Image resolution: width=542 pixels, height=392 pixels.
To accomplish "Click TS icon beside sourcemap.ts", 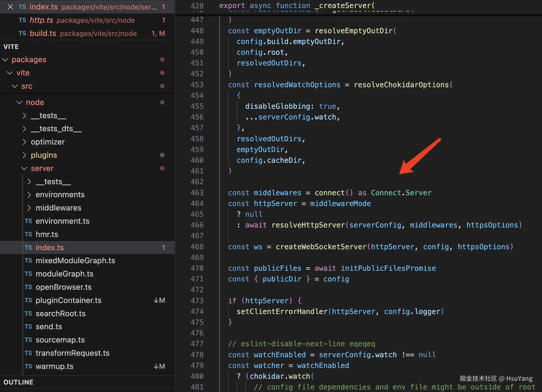I will (x=28, y=340).
